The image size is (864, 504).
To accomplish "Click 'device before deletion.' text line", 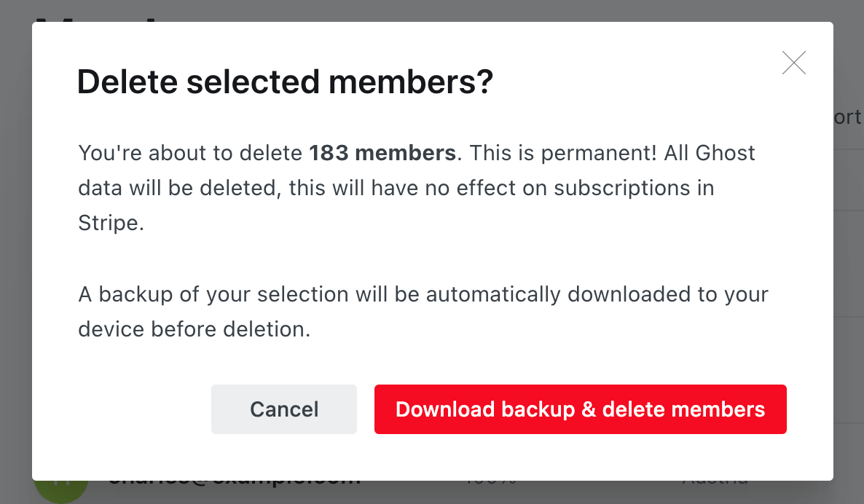I will click(195, 329).
